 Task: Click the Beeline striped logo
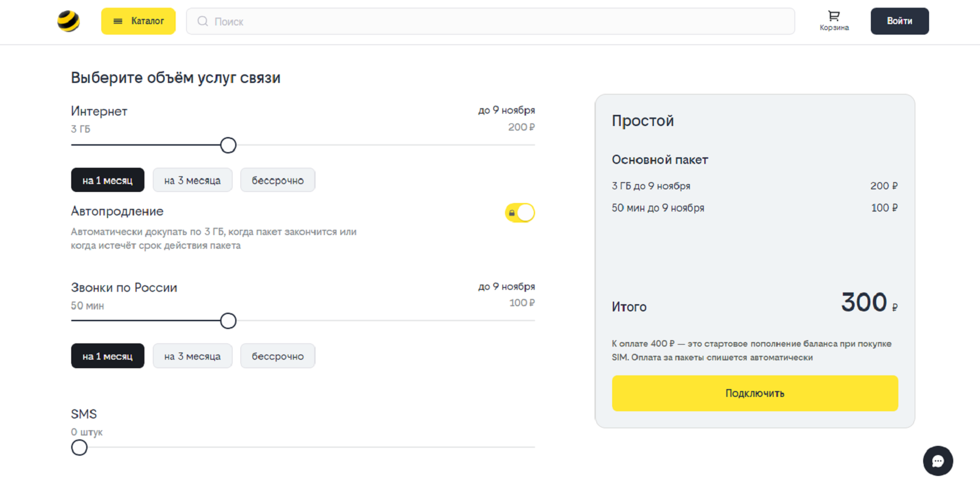(68, 21)
